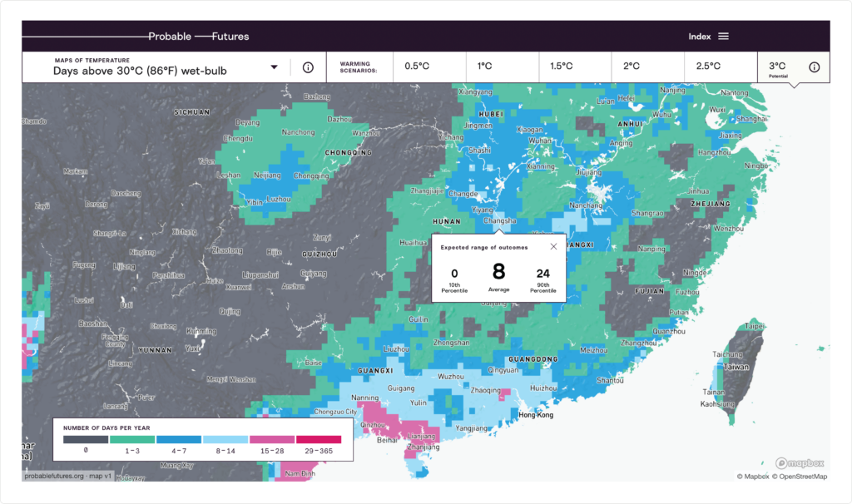The width and height of the screenshot is (852, 504).
Task: Switch to the 2°C warming scenario
Action: point(647,67)
